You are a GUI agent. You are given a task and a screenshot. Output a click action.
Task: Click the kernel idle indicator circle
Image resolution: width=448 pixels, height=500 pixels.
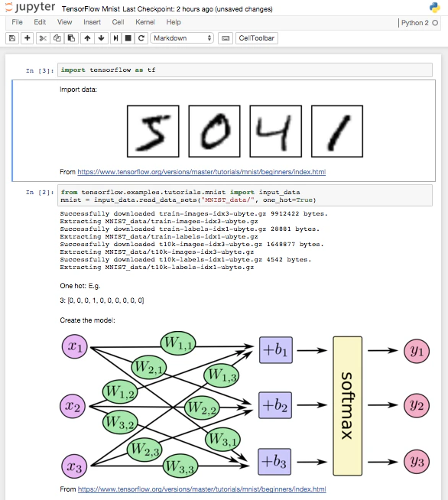(x=435, y=23)
